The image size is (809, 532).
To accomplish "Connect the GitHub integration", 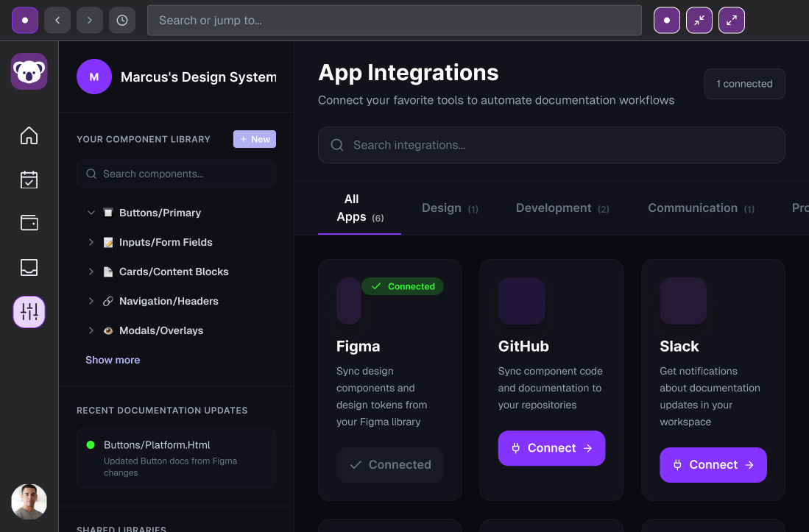I will [551, 447].
